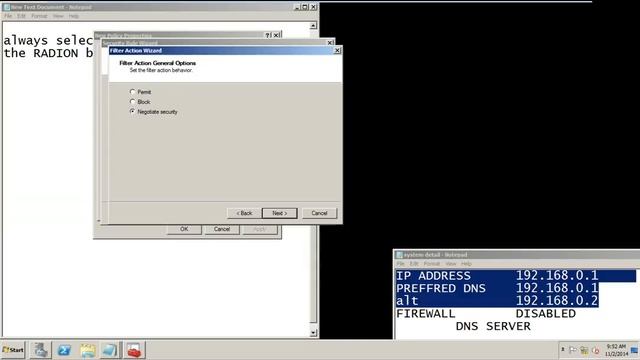This screenshot has width=640, height=360.
Task: Open the Action Center flag icon
Action: [x=573, y=350]
